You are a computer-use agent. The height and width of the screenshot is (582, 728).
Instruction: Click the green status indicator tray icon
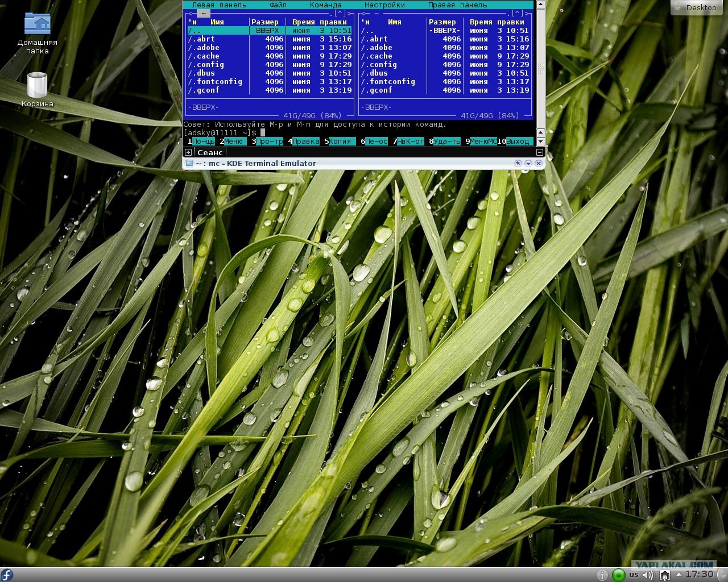coord(618,575)
